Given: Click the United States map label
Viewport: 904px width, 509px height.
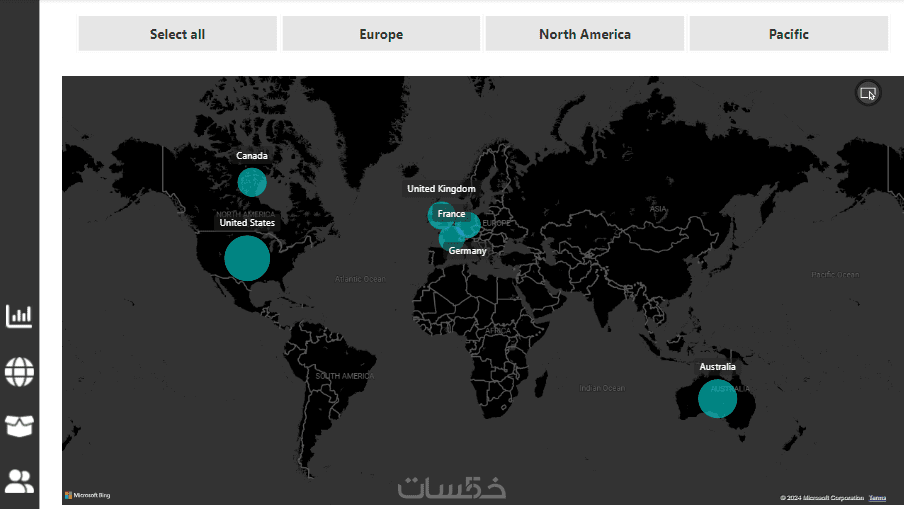Looking at the screenshot, I should tap(247, 223).
